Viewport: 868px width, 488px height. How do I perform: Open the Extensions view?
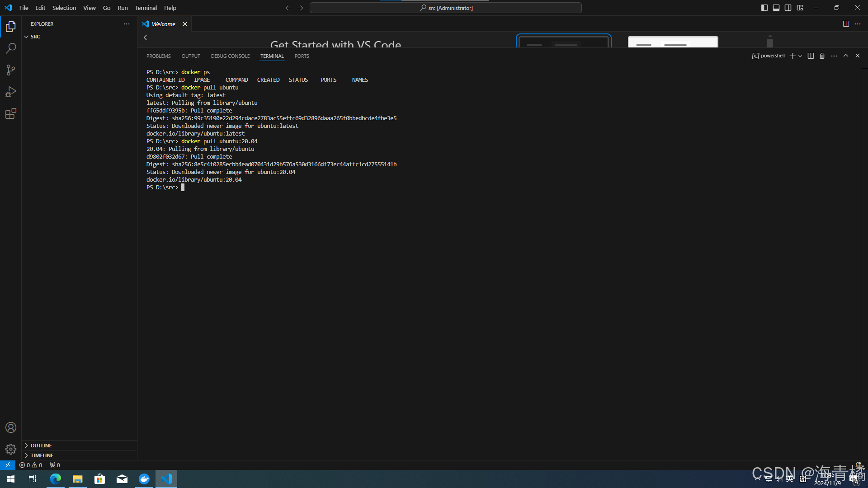[11, 113]
